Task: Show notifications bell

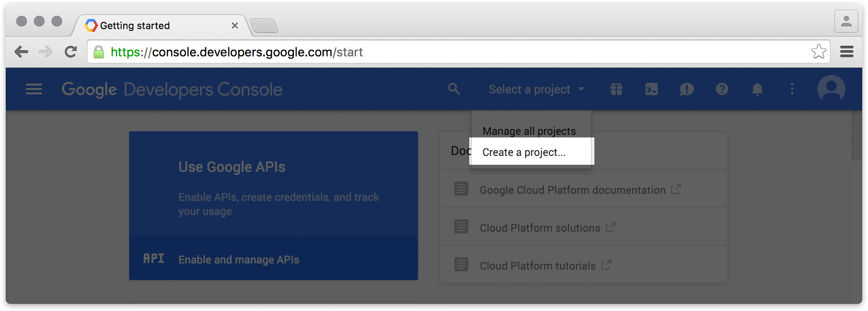Action: pos(757,89)
